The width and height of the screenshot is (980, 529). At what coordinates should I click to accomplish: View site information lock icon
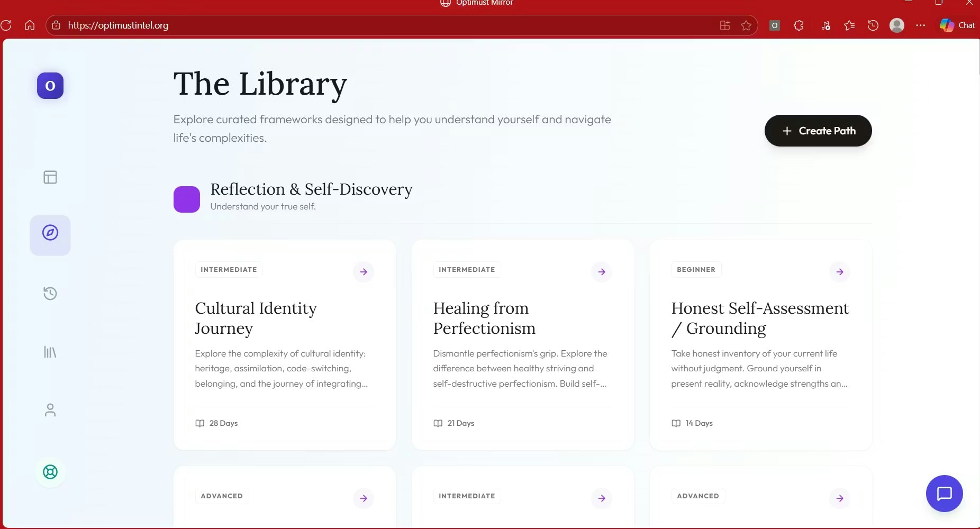pyautogui.click(x=56, y=25)
